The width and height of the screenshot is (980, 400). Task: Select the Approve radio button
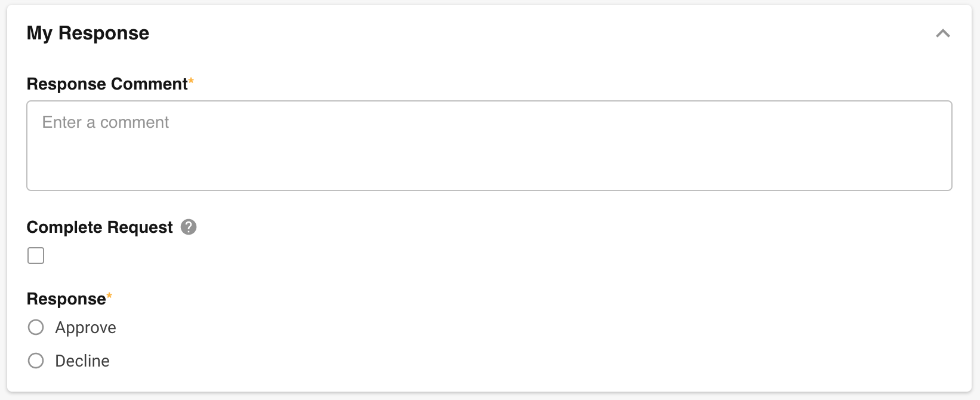click(36, 327)
